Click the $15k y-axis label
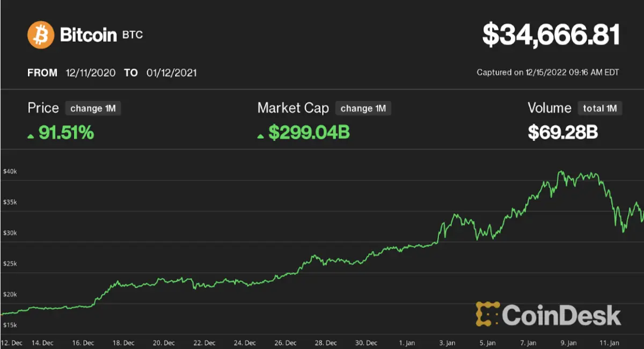Screen dimensions: 644x349 pyautogui.click(x=10, y=325)
